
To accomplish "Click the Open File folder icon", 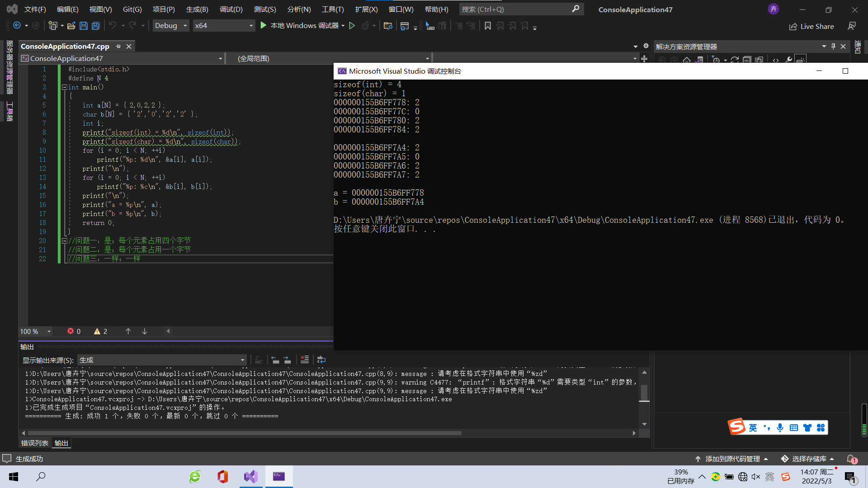I will click(71, 26).
